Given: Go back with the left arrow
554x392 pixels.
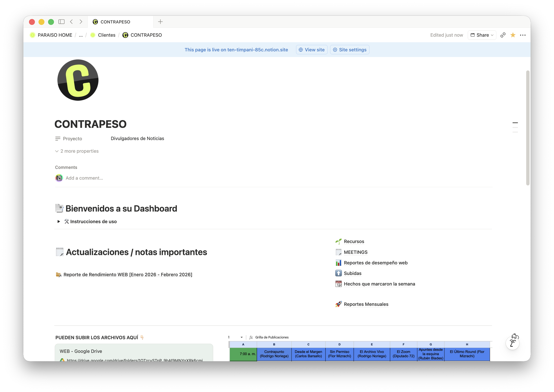Looking at the screenshot, I should pos(72,22).
